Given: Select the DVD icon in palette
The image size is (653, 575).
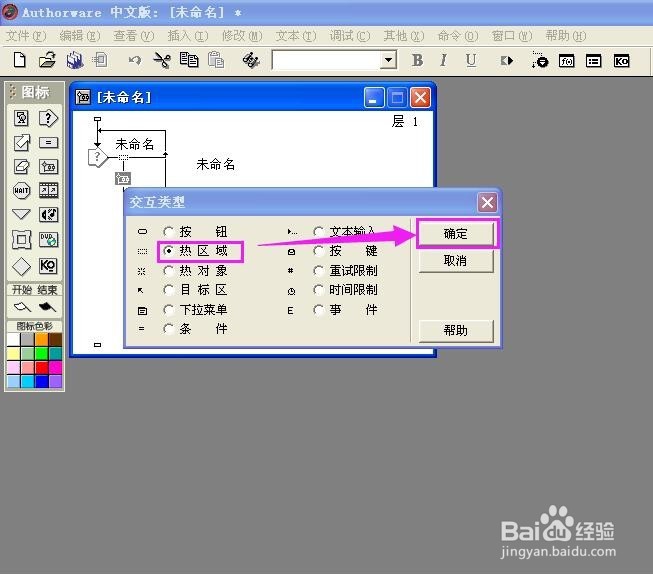Looking at the screenshot, I should coord(48,239).
